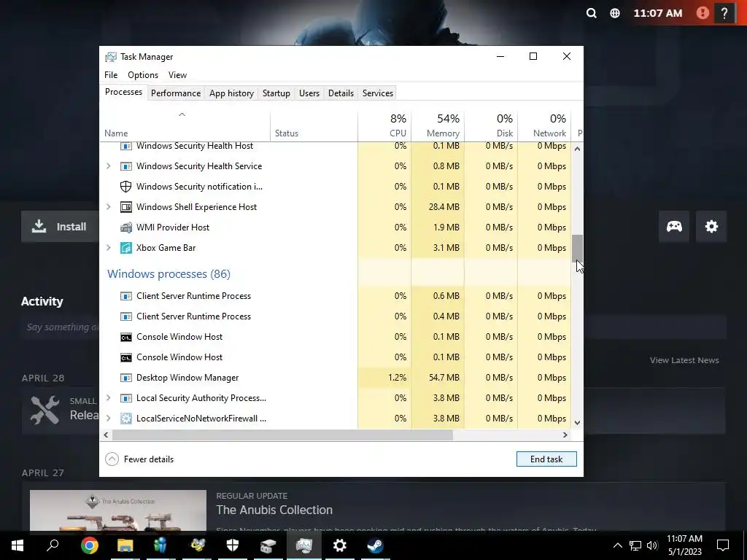
Task: Show hidden system tray icons
Action: [617, 545]
